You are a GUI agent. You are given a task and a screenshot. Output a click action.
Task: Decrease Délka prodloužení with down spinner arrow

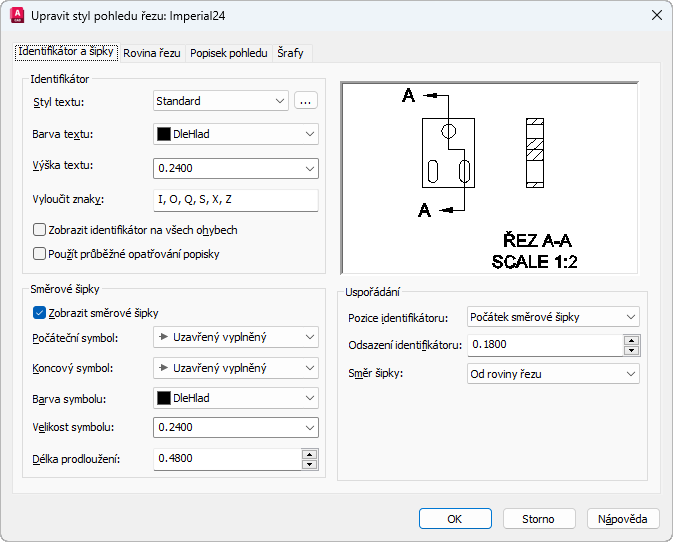point(309,464)
